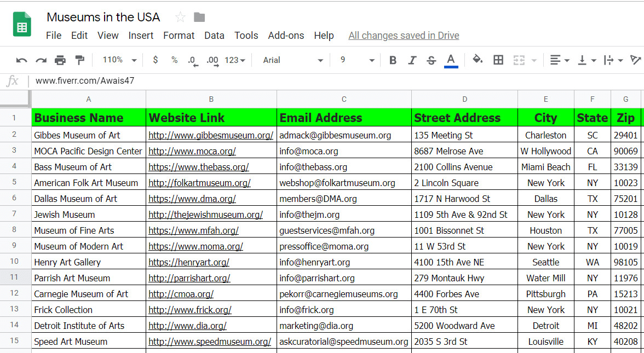
Task: Toggle strikethrough formatting
Action: 432,60
